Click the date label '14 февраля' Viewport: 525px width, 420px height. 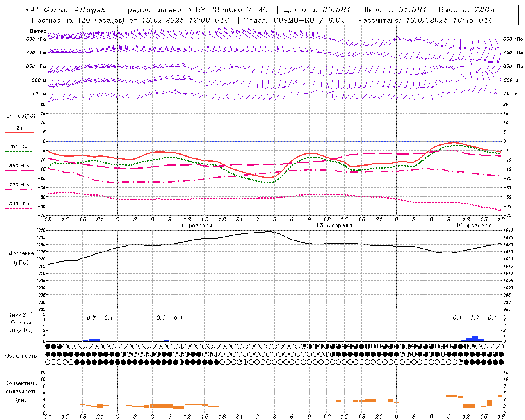point(194,226)
